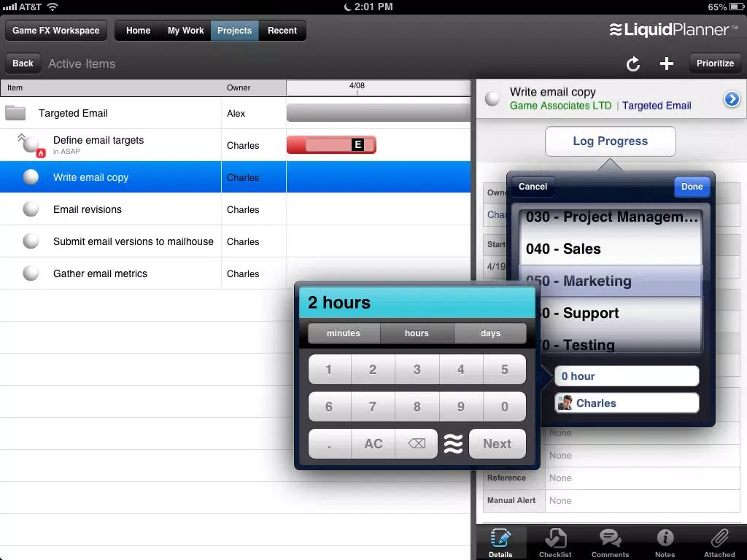Viewport: 747px width, 560px height.
Task: Pick 050 - Marketing in activity picker
Action: pyautogui.click(x=611, y=281)
